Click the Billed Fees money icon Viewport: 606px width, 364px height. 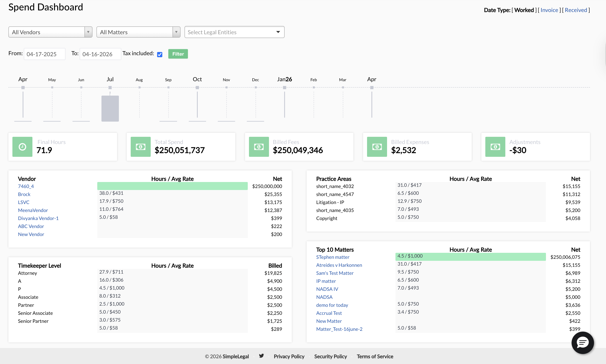point(259,147)
